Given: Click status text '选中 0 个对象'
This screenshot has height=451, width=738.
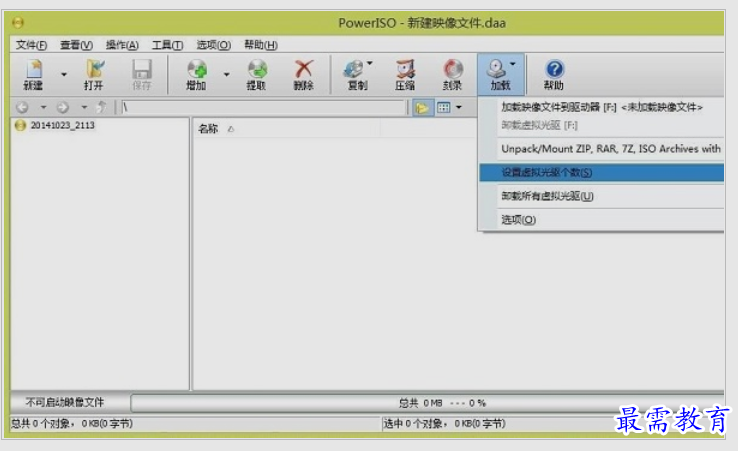Looking at the screenshot, I should (413, 424).
